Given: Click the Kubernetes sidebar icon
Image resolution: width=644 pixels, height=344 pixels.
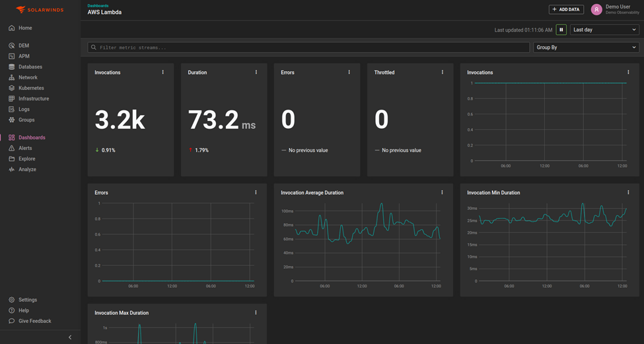Looking at the screenshot, I should [11, 88].
